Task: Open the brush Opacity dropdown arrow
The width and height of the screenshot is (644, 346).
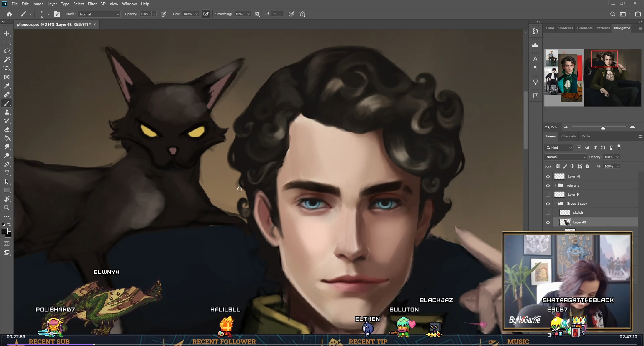Action: pos(154,14)
